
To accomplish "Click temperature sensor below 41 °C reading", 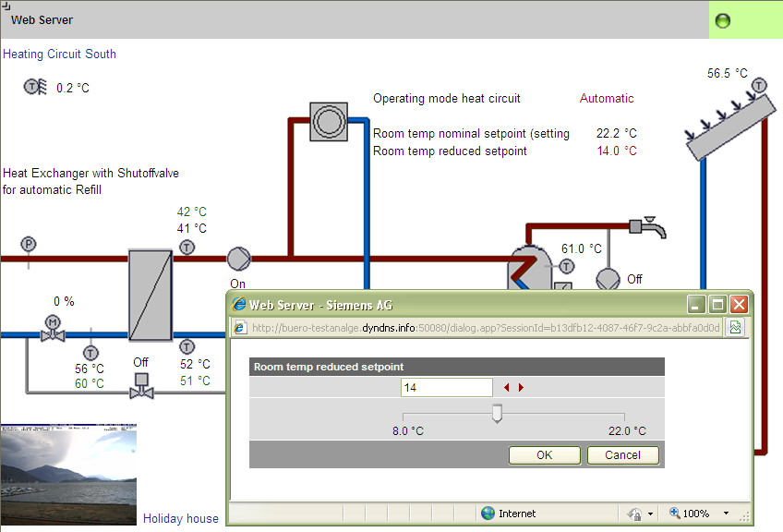I will 187,247.
